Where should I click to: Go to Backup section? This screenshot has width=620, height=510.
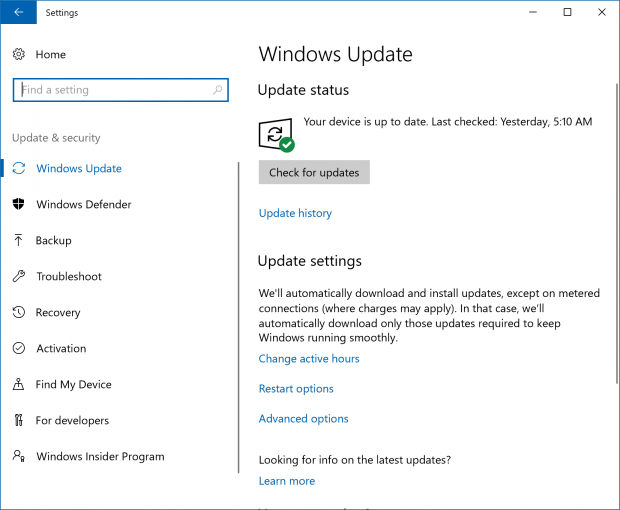tap(53, 240)
